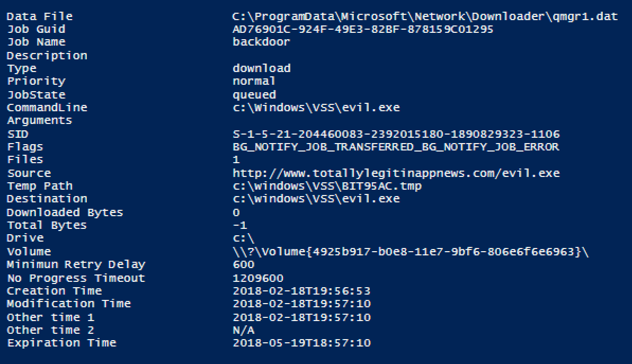Click the Expiration Time 2018-05-19 timestamp
Screen dimensions: 632x364
[x=301, y=343]
